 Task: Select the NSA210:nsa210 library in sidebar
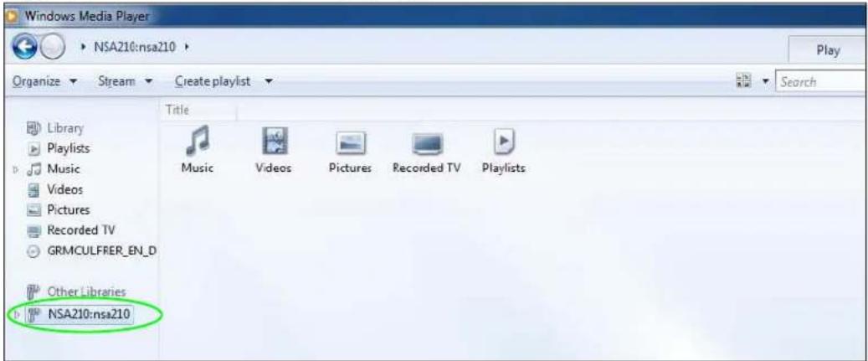pyautogui.click(x=80, y=314)
